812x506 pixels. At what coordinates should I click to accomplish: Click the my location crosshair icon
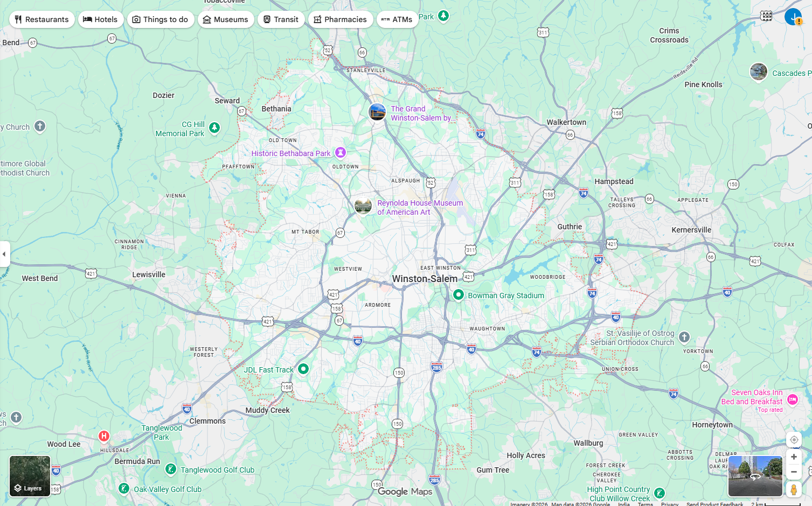(794, 440)
